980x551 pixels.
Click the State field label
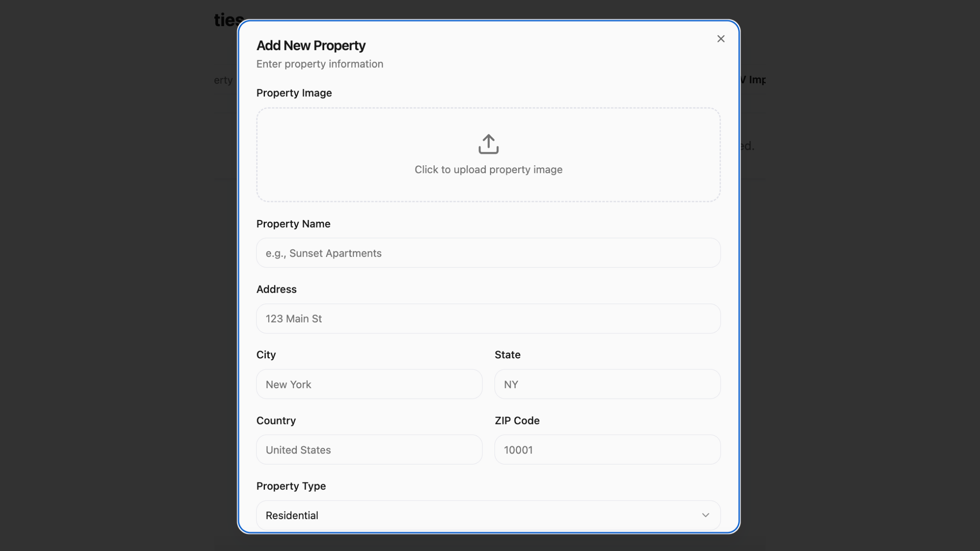pyautogui.click(x=508, y=355)
